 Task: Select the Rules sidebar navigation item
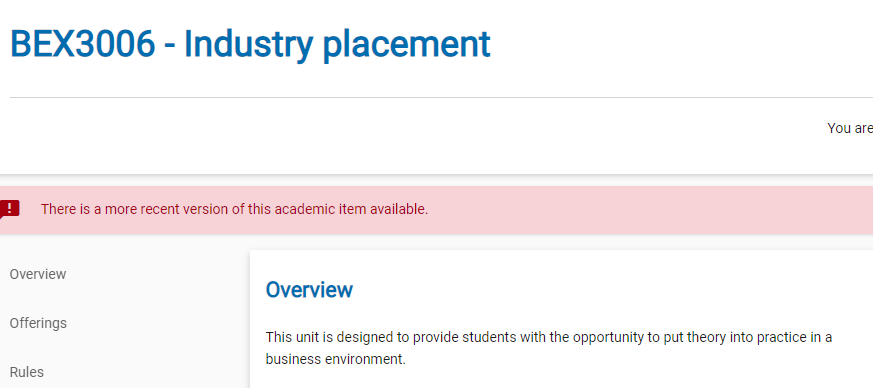pyautogui.click(x=27, y=372)
